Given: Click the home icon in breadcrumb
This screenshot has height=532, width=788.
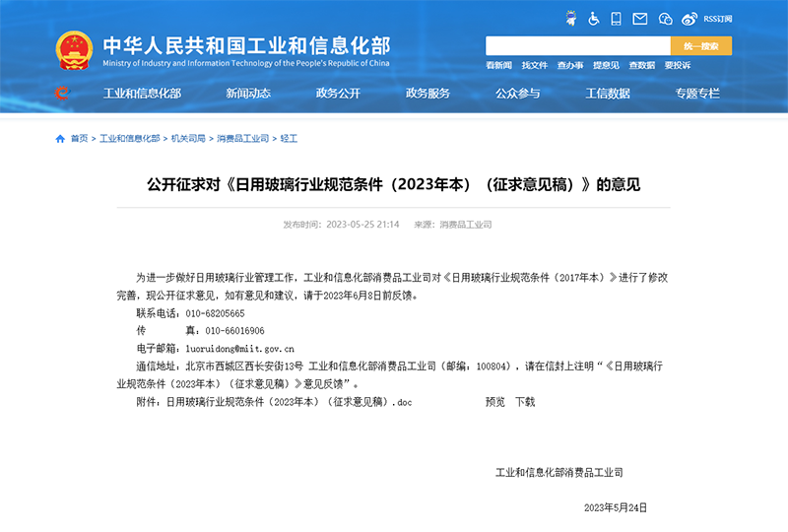Looking at the screenshot, I should tap(60, 139).
